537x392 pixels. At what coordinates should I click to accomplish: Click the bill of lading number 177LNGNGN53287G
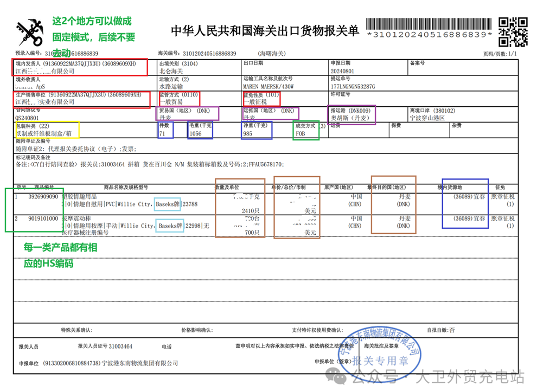click(353, 87)
